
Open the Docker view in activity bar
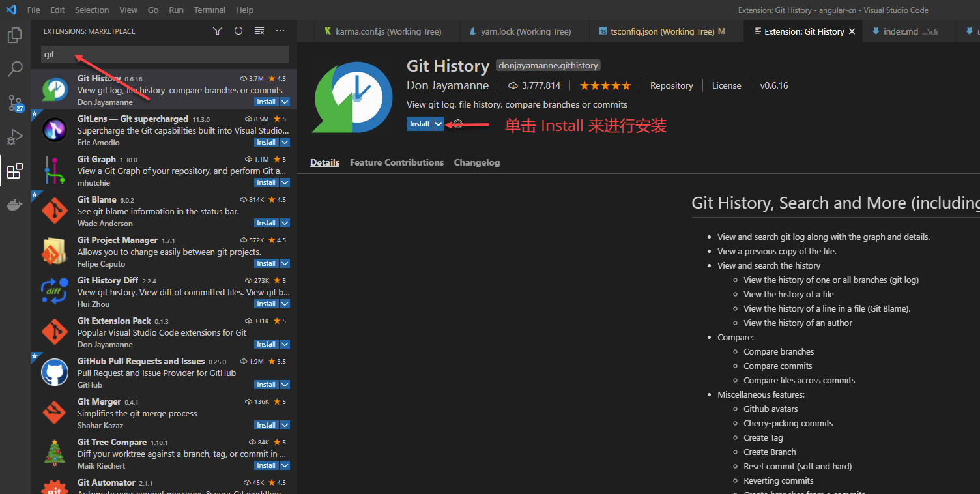click(x=14, y=205)
